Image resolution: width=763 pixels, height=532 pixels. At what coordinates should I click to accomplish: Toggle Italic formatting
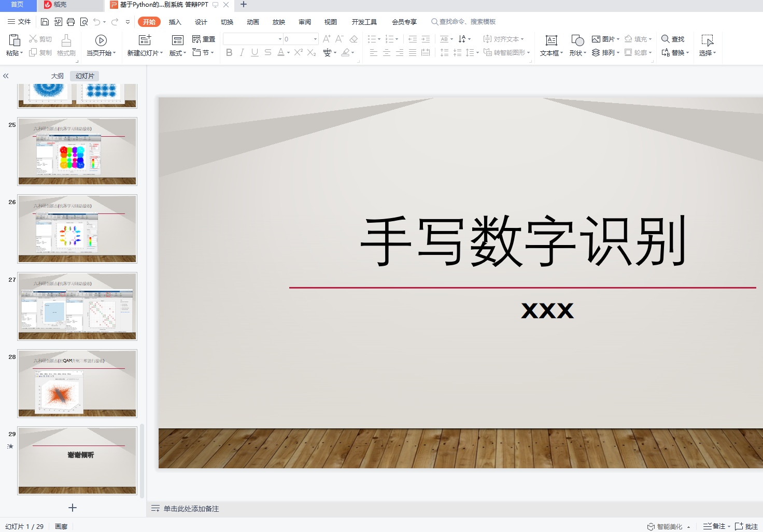[242, 52]
